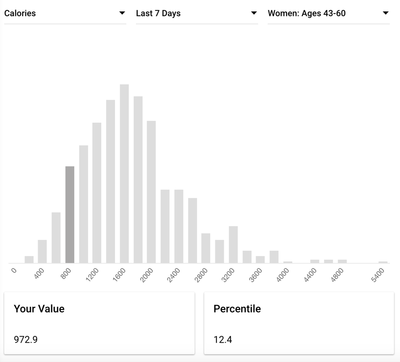Click the arrow next to Last 7 Days
400x362 pixels.
click(x=254, y=13)
